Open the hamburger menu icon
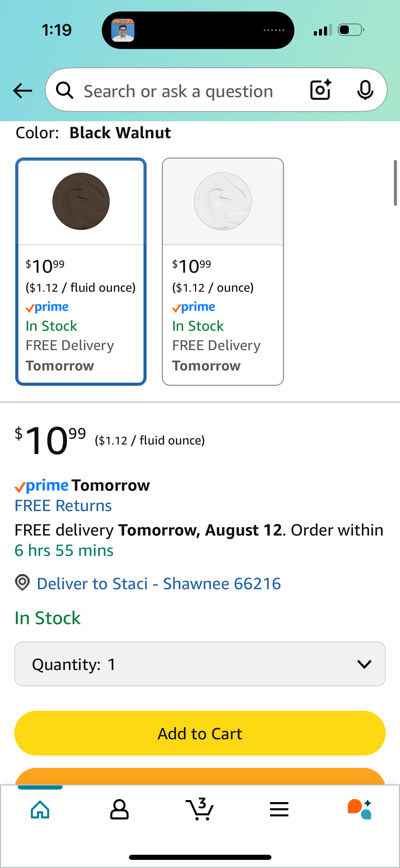This screenshot has width=400, height=868. 279,809
